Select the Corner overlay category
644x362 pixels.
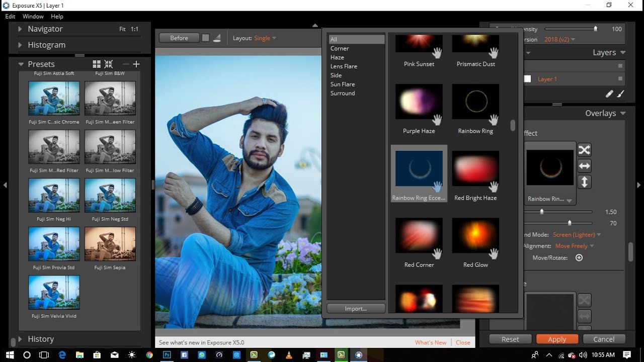pyautogui.click(x=340, y=48)
